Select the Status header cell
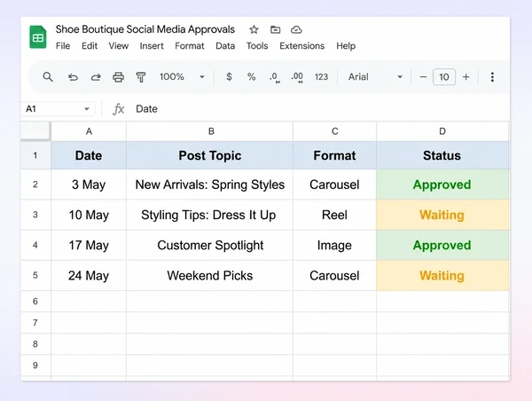The image size is (532, 401). click(442, 155)
